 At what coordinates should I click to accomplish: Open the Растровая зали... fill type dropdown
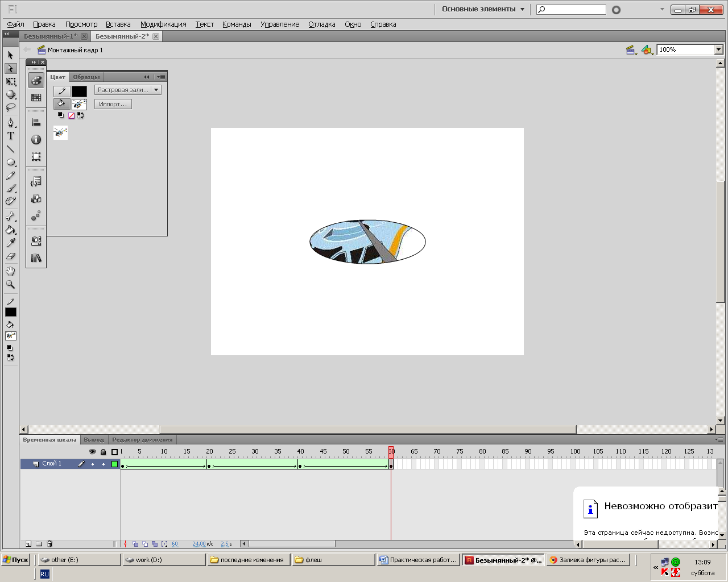point(128,90)
